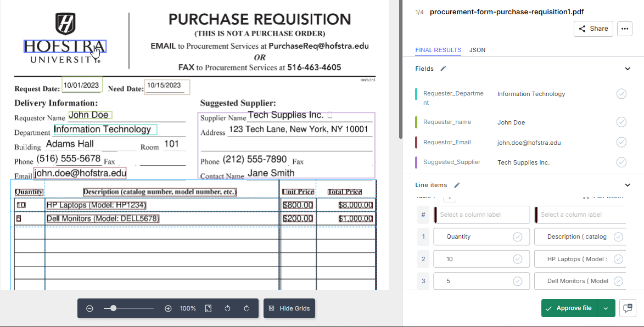
Task: Confirm the Suggested_Supplier field checkmark
Action: pos(621,162)
